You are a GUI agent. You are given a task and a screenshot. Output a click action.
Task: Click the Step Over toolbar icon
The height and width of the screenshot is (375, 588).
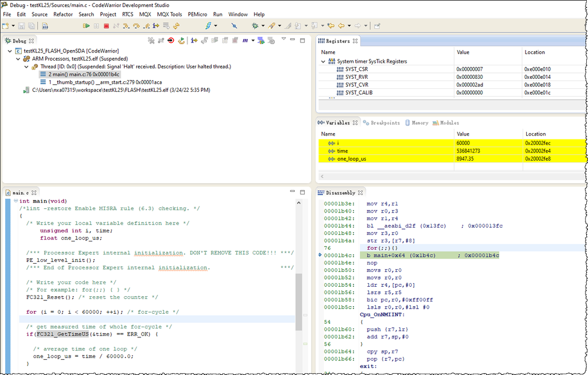click(x=136, y=26)
